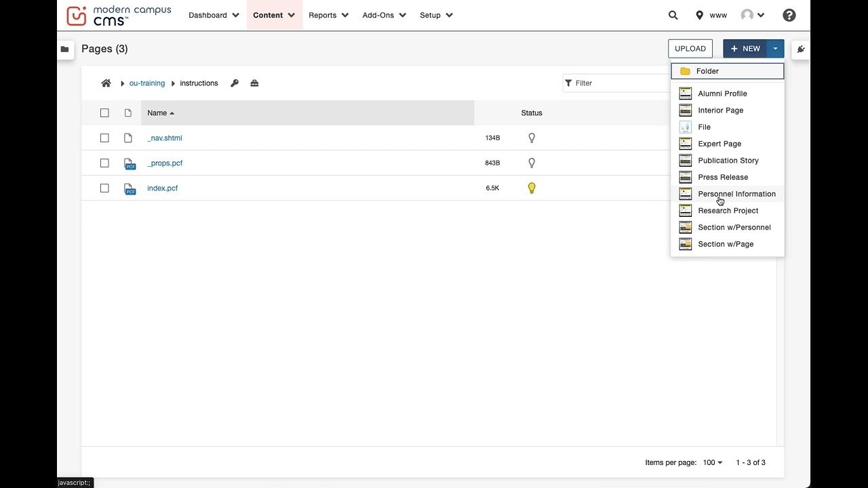This screenshot has height=488, width=868.
Task: Click the www location pin icon
Action: click(699, 15)
